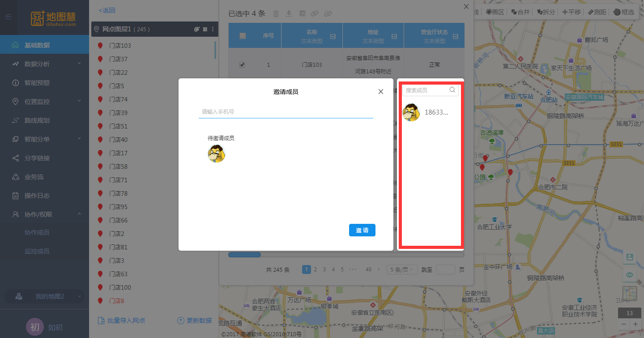
Task: Select the 测距 measure distance tool
Action: coord(597,12)
